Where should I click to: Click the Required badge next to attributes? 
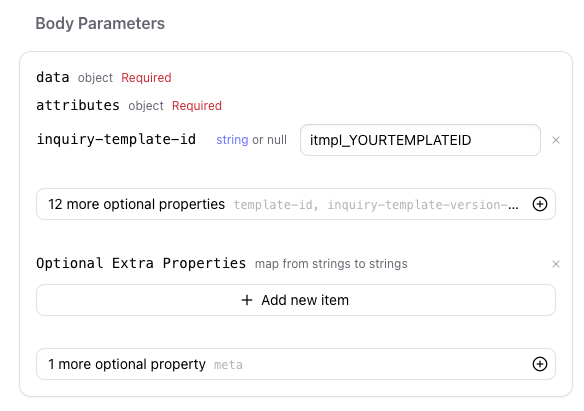click(197, 106)
